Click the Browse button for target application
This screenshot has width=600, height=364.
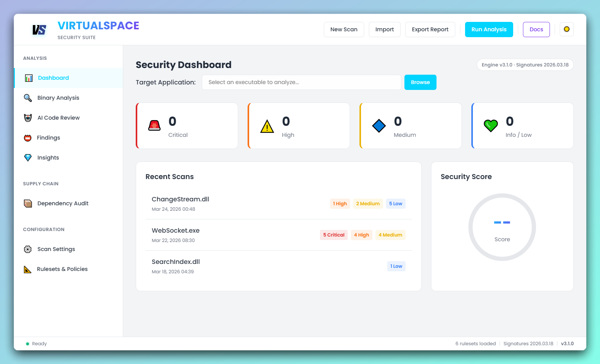coord(420,82)
